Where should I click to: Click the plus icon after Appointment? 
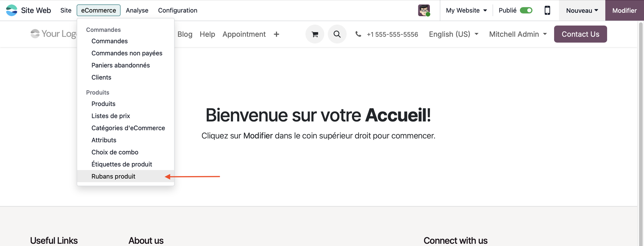pyautogui.click(x=276, y=34)
